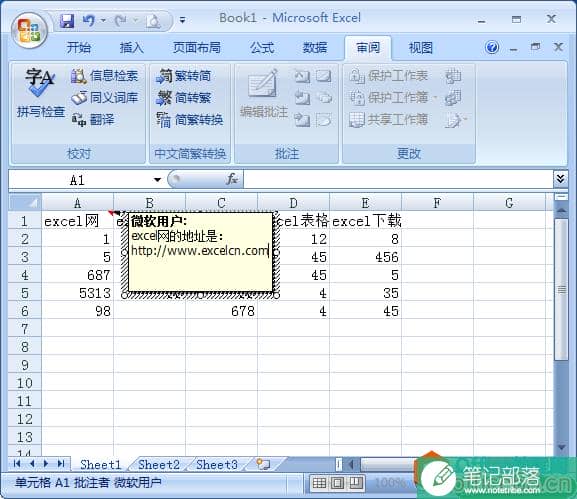
Task: Click cell A5 with value 5313
Action: click(77, 293)
